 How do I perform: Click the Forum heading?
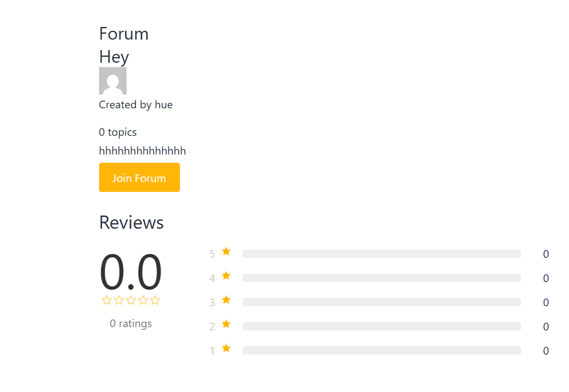point(124,34)
